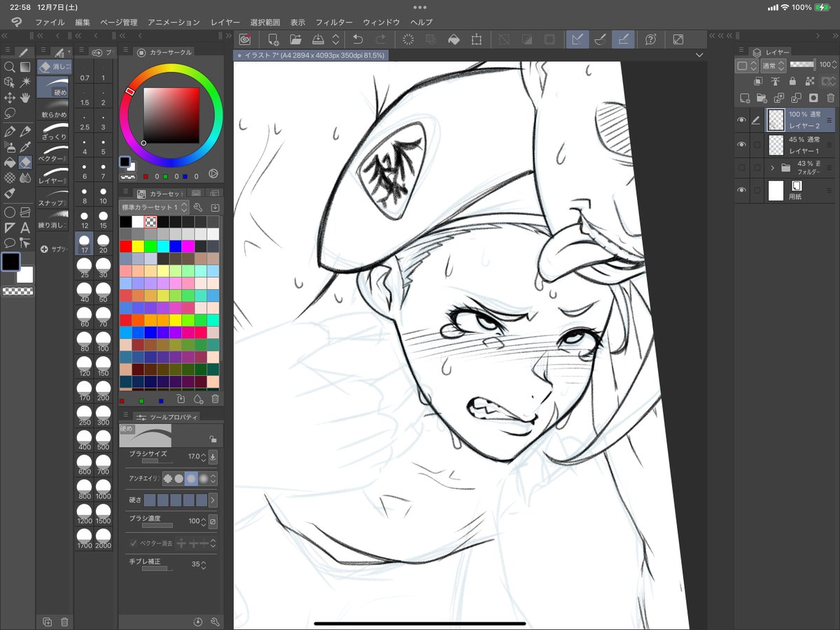The width and height of the screenshot is (840, 630).
Task: Adjust ブラシサイズ value stepper
Action: point(203,457)
